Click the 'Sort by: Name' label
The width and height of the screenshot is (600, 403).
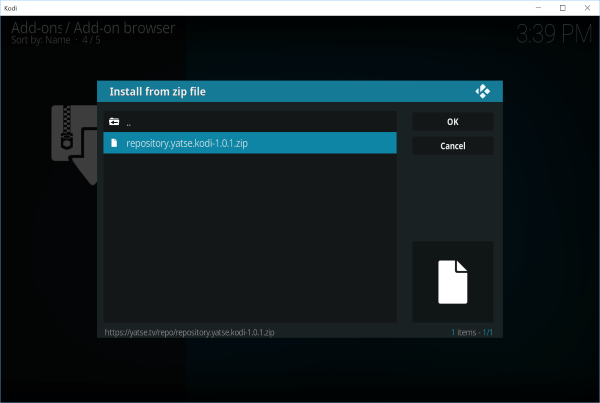[41, 41]
